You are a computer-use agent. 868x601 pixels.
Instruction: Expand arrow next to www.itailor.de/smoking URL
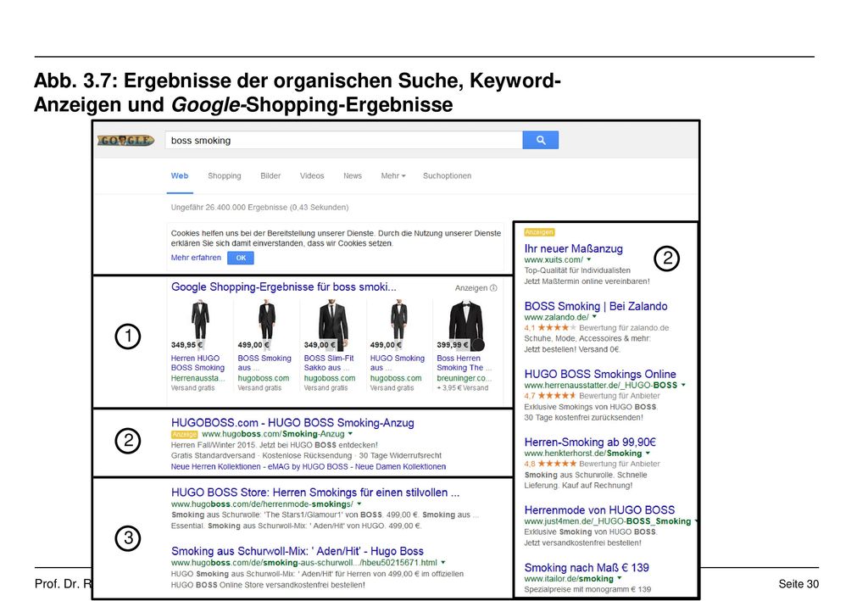tap(619, 578)
